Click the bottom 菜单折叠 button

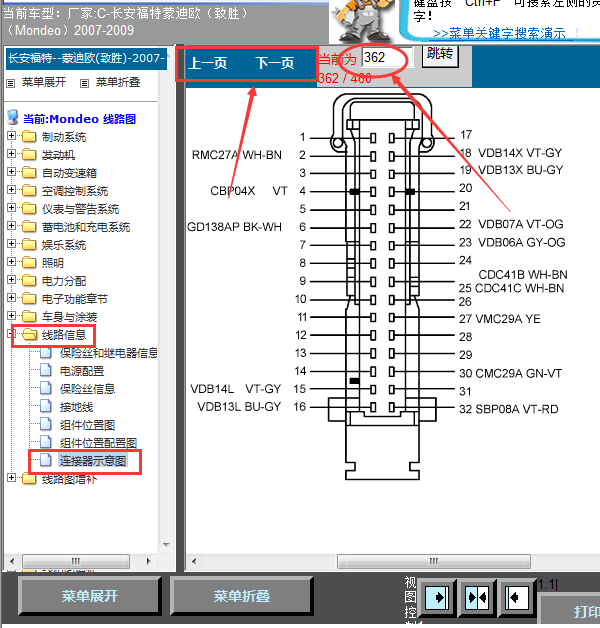[x=242, y=596]
